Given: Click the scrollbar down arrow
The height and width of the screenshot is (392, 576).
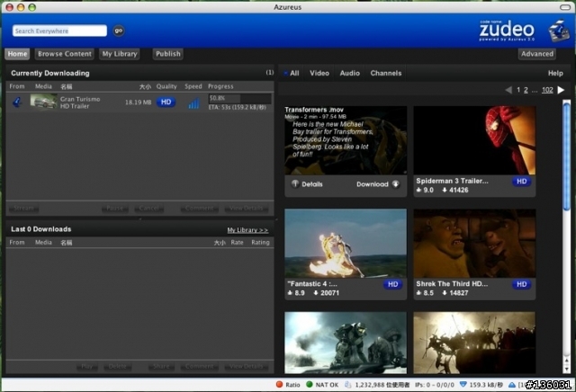Looking at the screenshot, I should point(566,369).
